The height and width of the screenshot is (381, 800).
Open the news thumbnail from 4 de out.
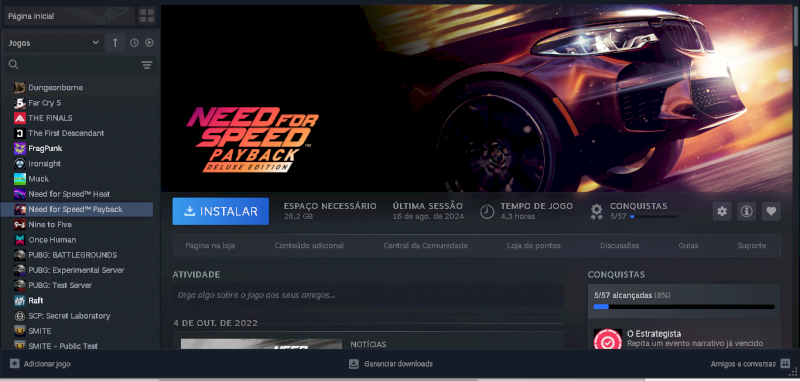point(261,344)
